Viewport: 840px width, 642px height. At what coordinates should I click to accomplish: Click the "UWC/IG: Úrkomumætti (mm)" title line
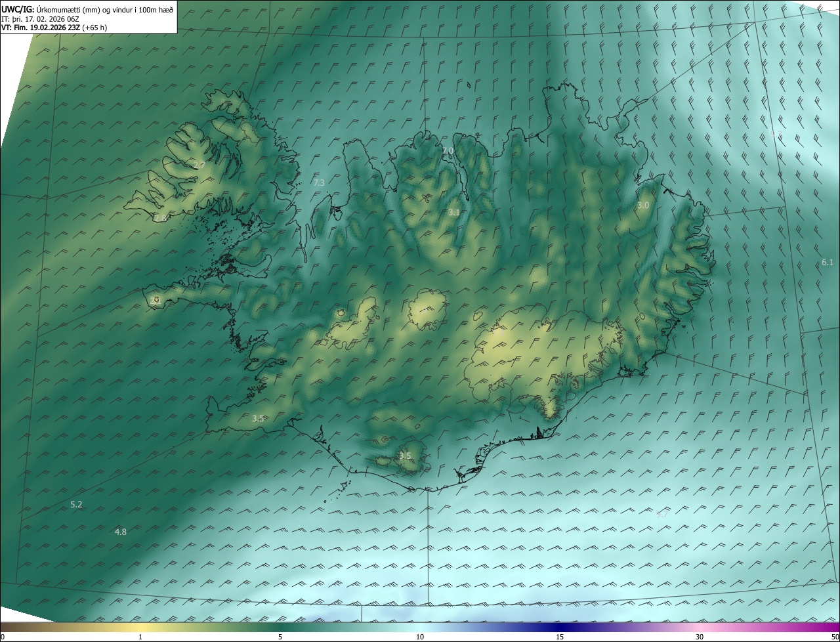(87, 9)
